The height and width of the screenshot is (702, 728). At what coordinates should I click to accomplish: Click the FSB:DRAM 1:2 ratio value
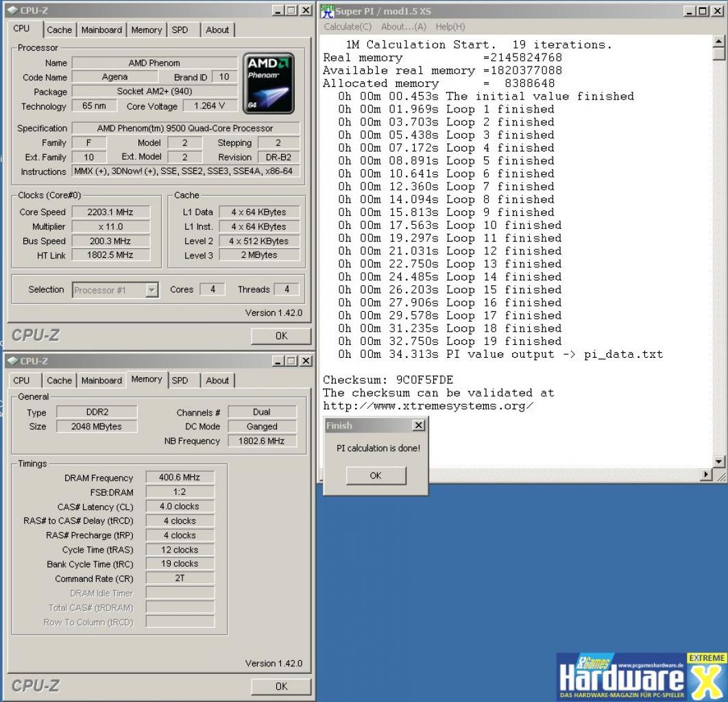pyautogui.click(x=180, y=492)
